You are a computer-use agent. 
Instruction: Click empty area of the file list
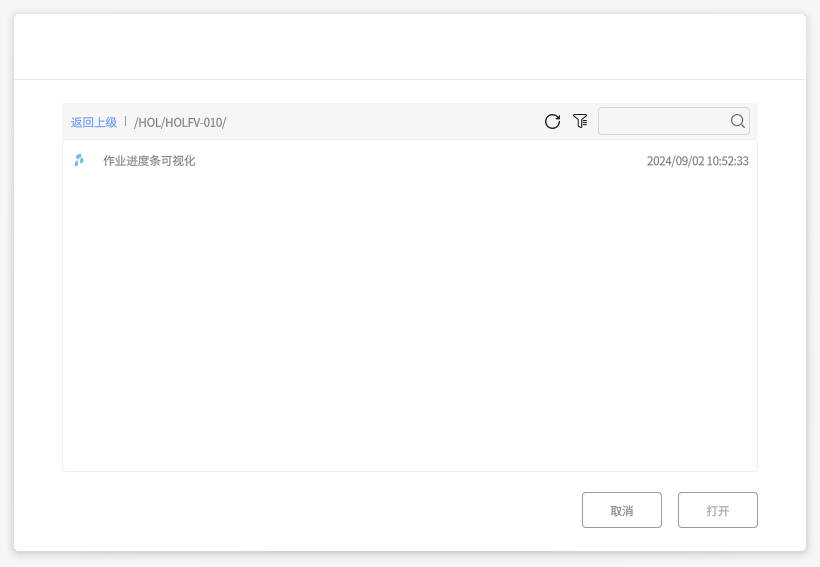click(409, 320)
